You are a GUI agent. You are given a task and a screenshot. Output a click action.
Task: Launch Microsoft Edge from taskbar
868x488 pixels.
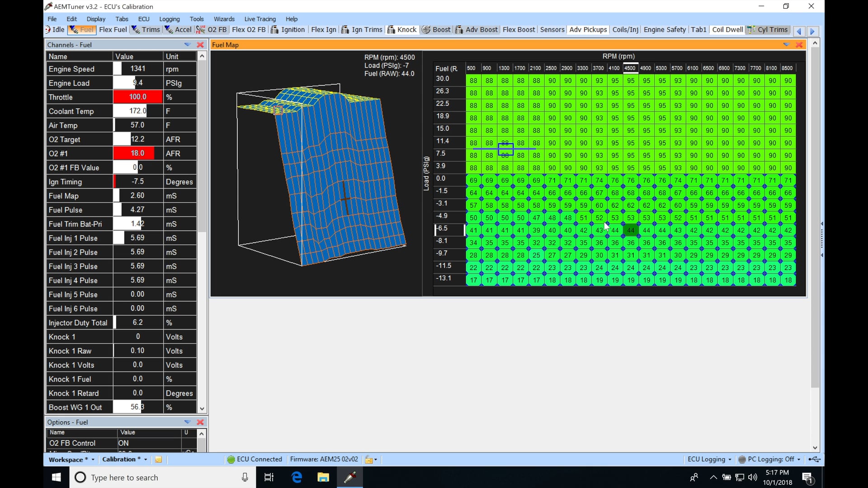point(297,477)
